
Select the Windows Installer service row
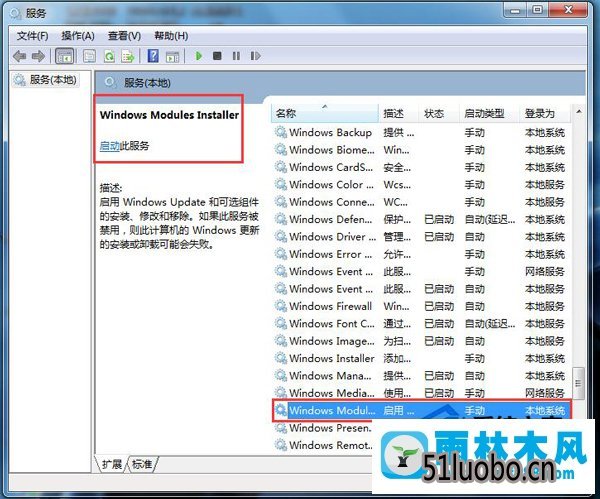[421, 359]
